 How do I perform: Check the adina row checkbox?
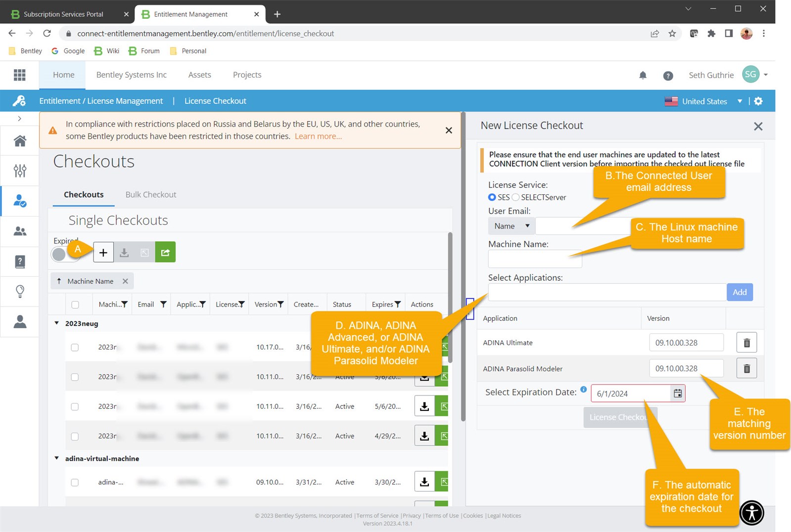point(75,483)
